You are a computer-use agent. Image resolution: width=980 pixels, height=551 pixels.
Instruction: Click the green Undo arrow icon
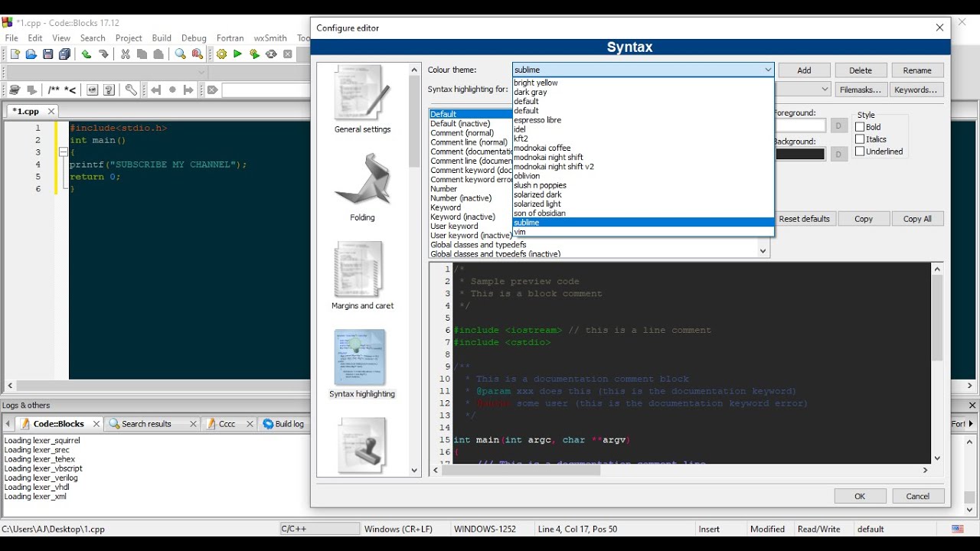tap(87, 54)
